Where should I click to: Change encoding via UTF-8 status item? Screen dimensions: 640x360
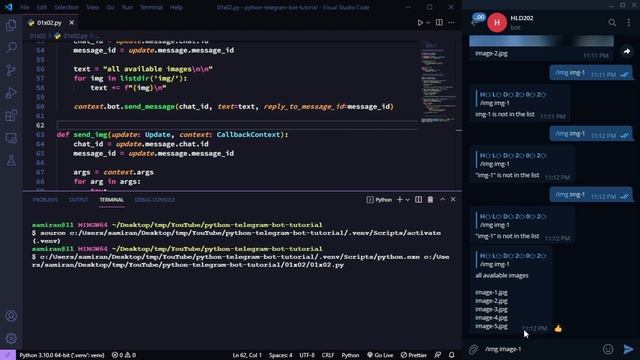tap(307, 355)
